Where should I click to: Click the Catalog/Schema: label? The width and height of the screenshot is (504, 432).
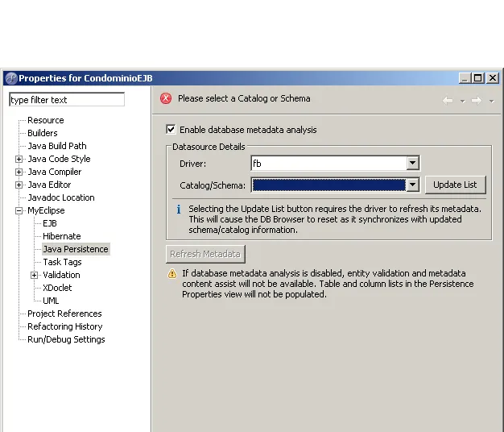click(x=213, y=185)
